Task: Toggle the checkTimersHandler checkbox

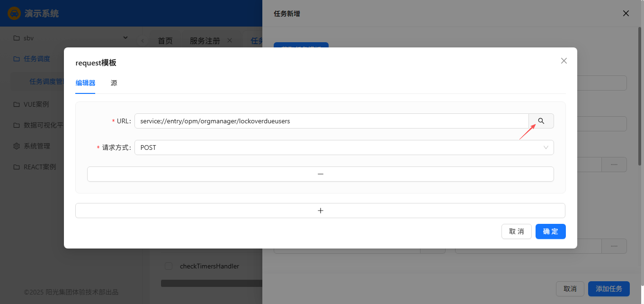Action: point(169,266)
